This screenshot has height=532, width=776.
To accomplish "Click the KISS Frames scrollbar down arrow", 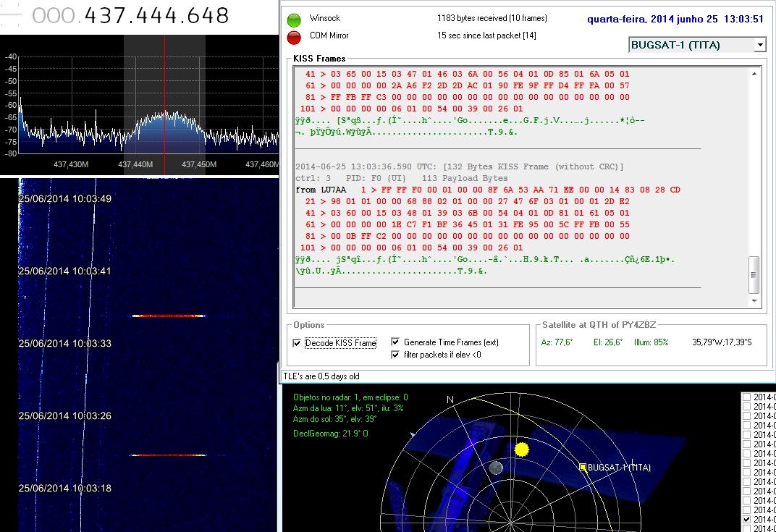I will [754, 300].
